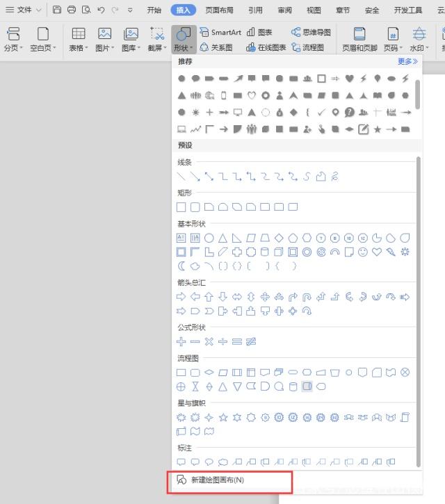Select the sun shape under 基本形状
This screenshot has height=504, width=445.
point(405,252)
